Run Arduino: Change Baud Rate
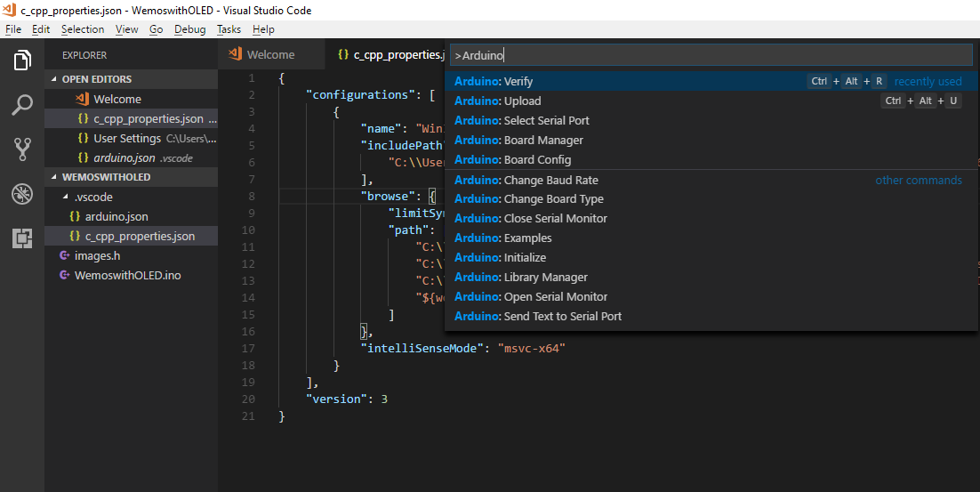Screen dimensions: 980x492 (x=711, y=180)
